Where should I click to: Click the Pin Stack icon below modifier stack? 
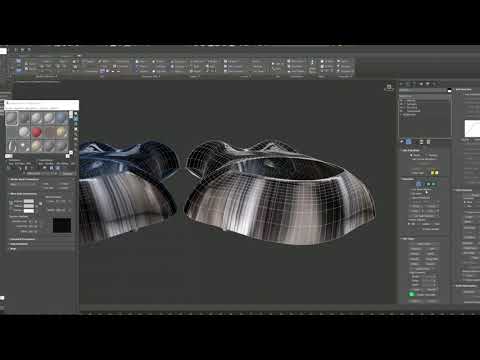coord(402,142)
